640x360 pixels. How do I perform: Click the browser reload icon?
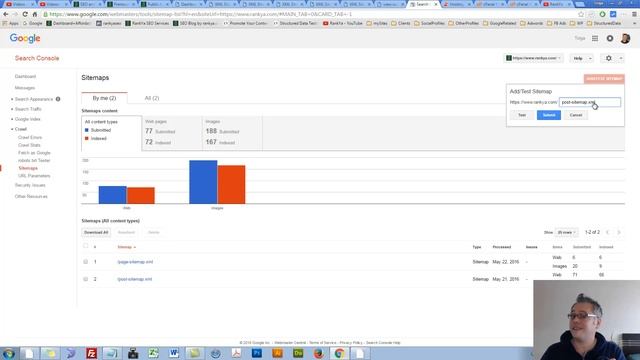(25, 14)
